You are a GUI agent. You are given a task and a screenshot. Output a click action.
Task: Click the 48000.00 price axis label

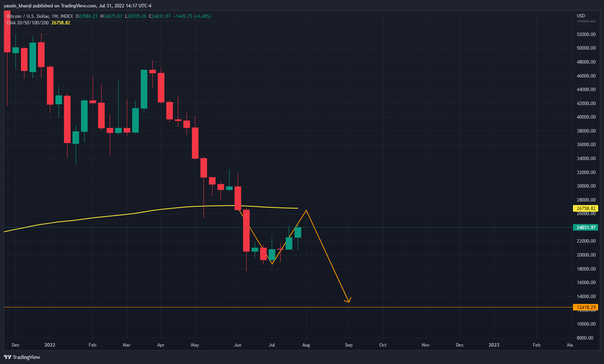click(x=586, y=62)
